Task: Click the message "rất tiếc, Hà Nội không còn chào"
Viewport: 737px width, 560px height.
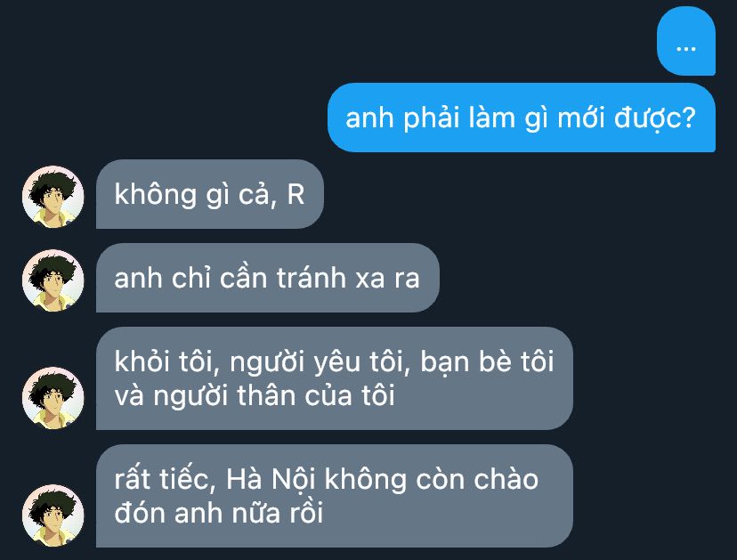Action: 334,496
